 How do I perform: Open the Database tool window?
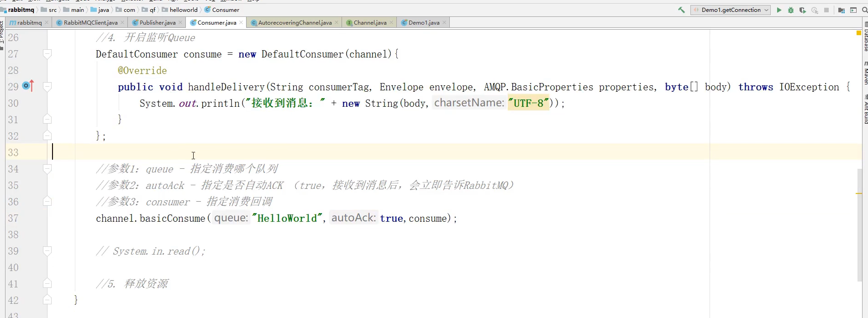pyautogui.click(x=865, y=36)
